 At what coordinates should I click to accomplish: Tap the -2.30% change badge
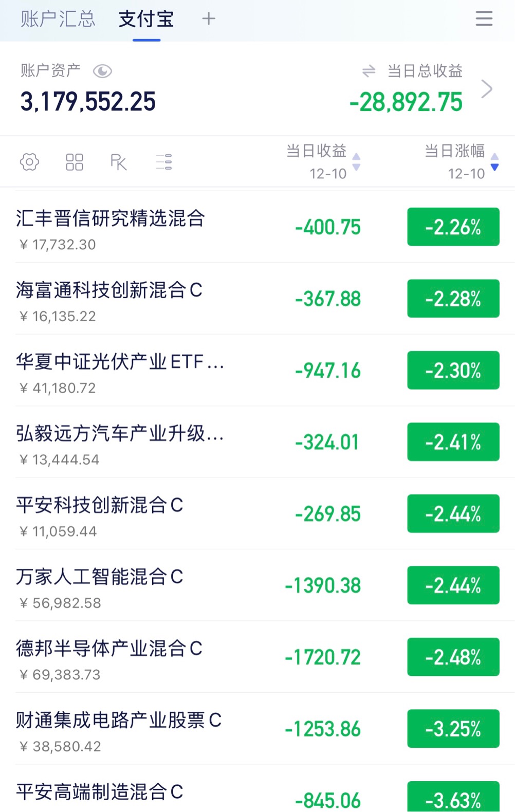453,370
